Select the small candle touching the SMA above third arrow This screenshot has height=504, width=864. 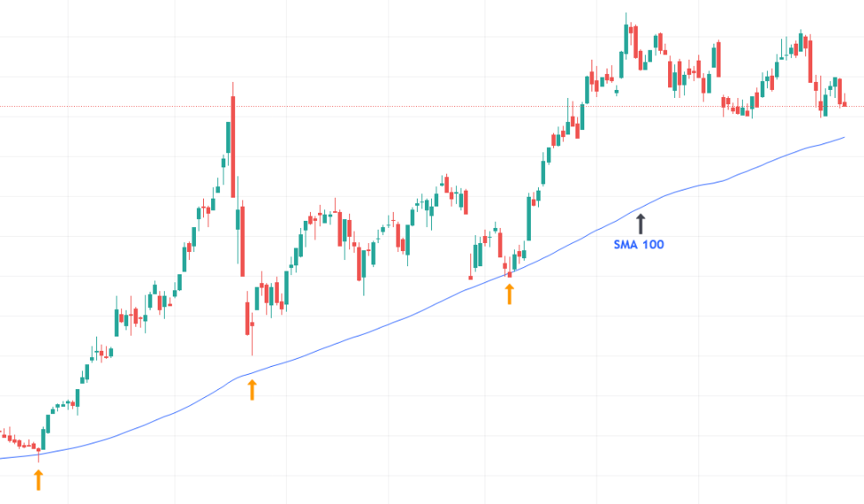(509, 271)
